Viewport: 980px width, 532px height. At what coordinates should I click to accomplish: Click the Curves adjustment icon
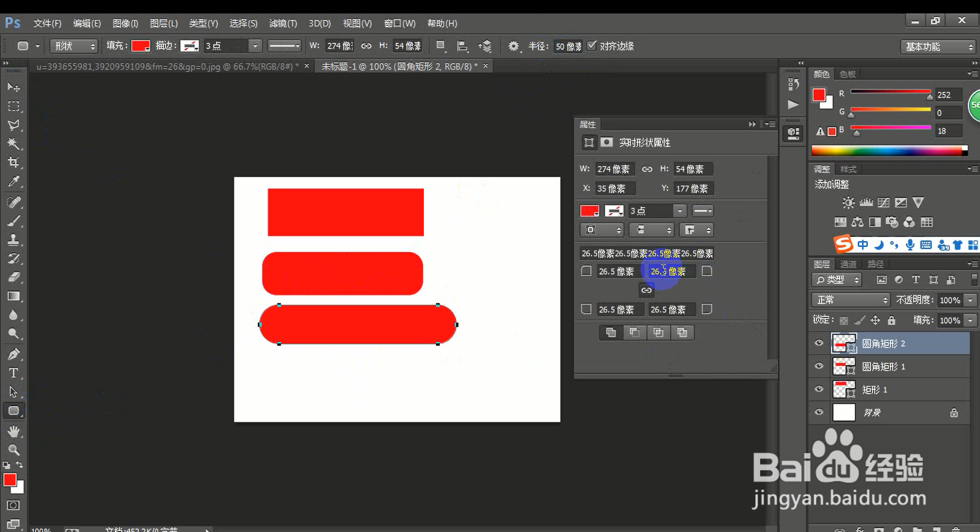883,203
